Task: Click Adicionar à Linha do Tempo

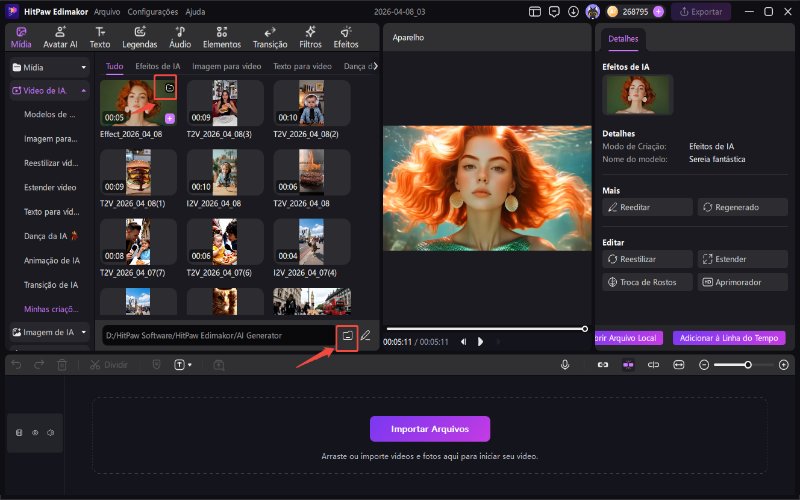Action: point(728,338)
